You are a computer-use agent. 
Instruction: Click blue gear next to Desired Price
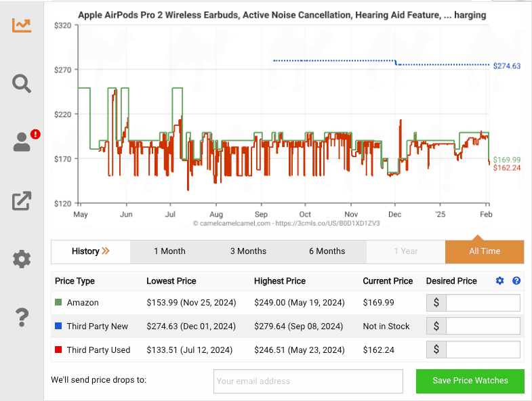point(500,281)
